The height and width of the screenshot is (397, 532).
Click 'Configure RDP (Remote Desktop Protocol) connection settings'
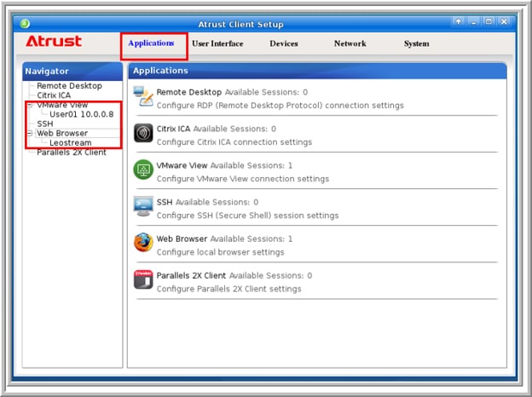click(280, 106)
